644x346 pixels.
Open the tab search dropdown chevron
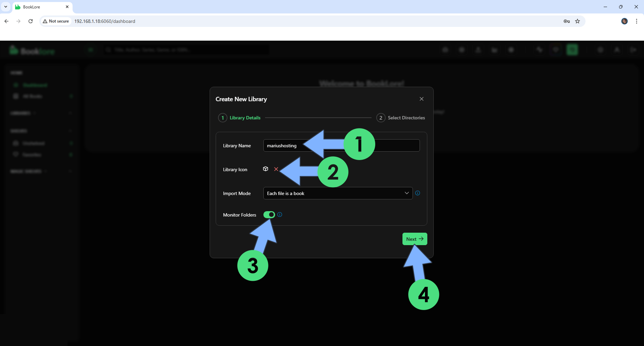pos(6,7)
